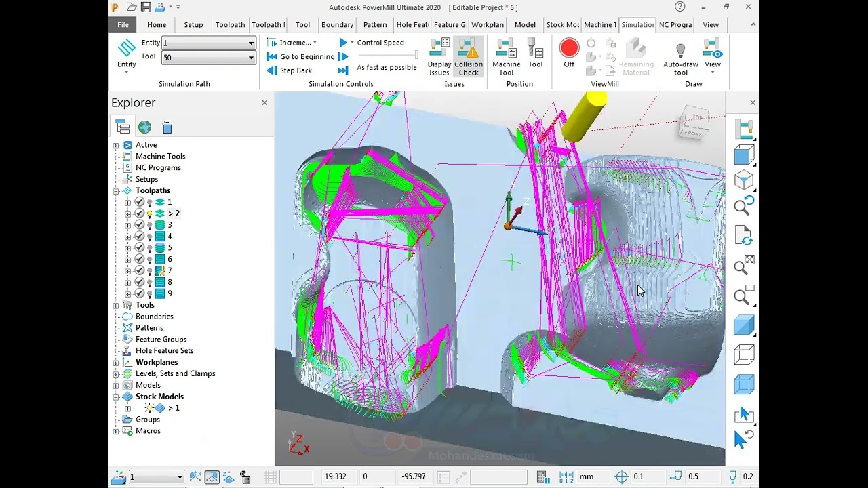This screenshot has width=868, height=488.
Task: Toggle checkmark of toolpath 1
Action: [140, 202]
